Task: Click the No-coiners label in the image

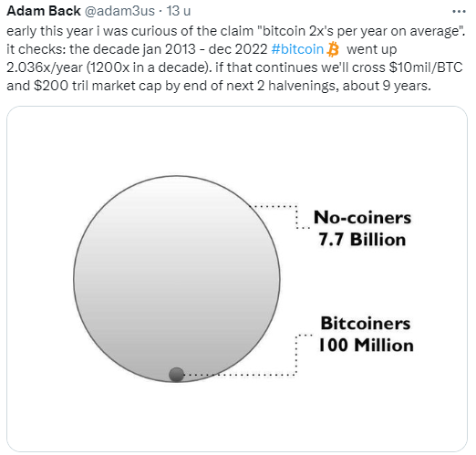Action: pyautogui.click(x=362, y=218)
